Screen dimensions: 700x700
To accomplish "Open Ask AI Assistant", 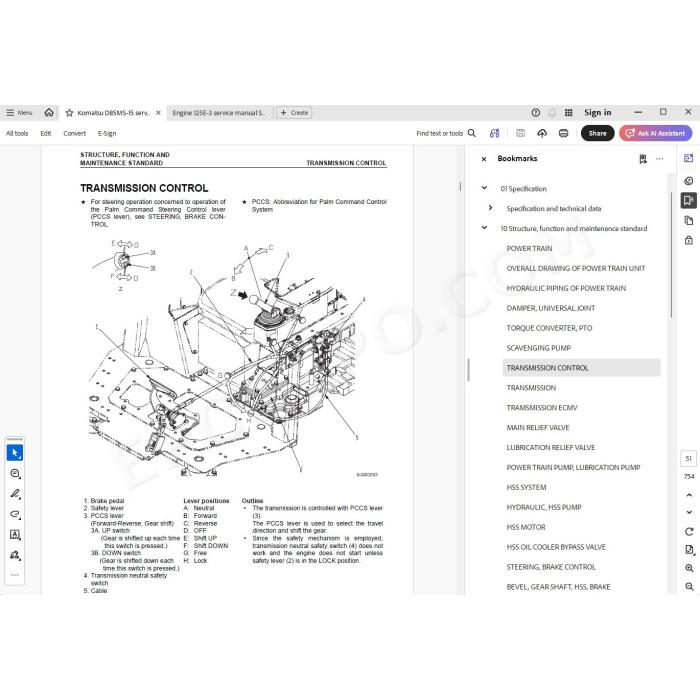I will coord(655,133).
